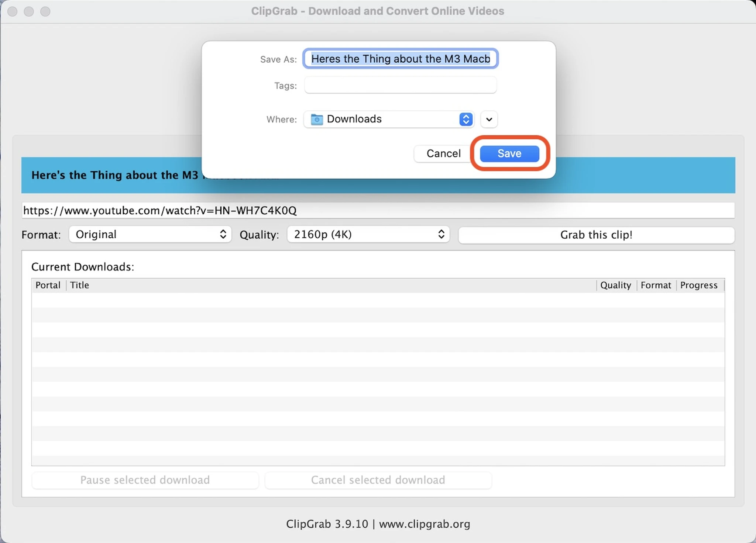This screenshot has height=543, width=756.
Task: Click the Grab this clip! button
Action: pyautogui.click(x=596, y=235)
